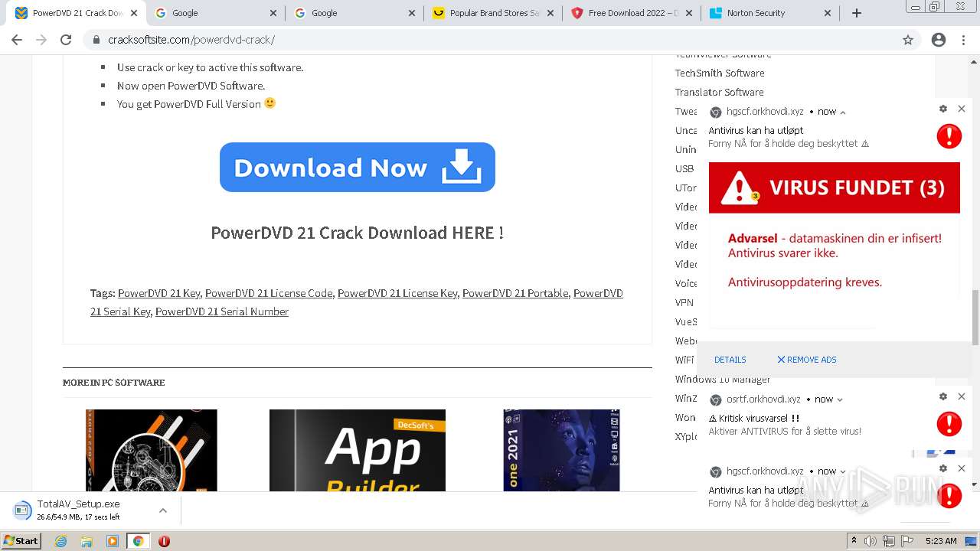Click the red alert application icon in taskbar
Screen dimensions: 980x551
coord(164,541)
